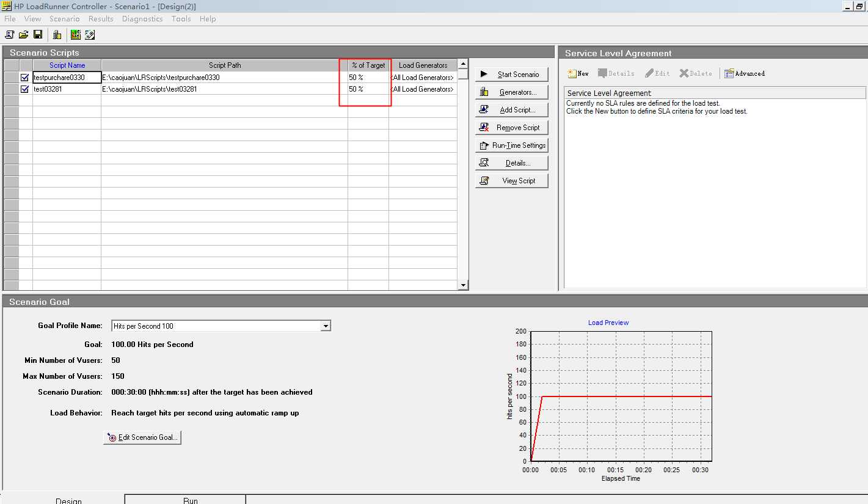Click the Analyze Results chart toolbar icon

coord(76,35)
